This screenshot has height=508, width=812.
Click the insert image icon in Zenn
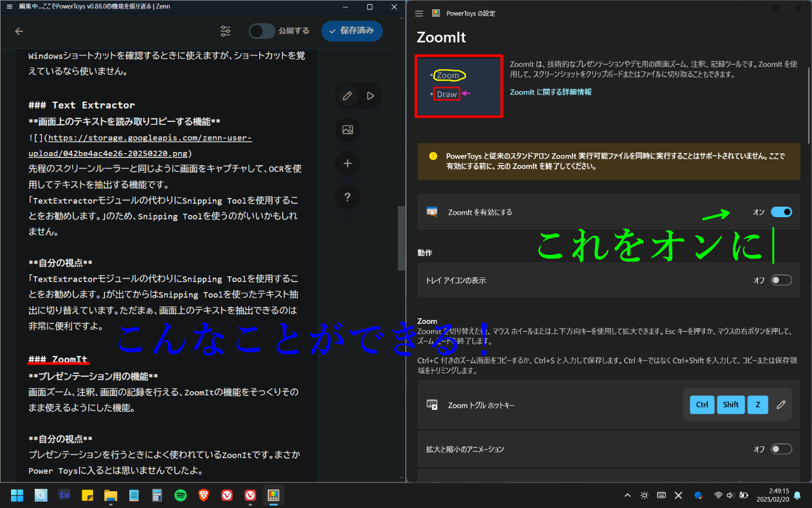(347, 129)
